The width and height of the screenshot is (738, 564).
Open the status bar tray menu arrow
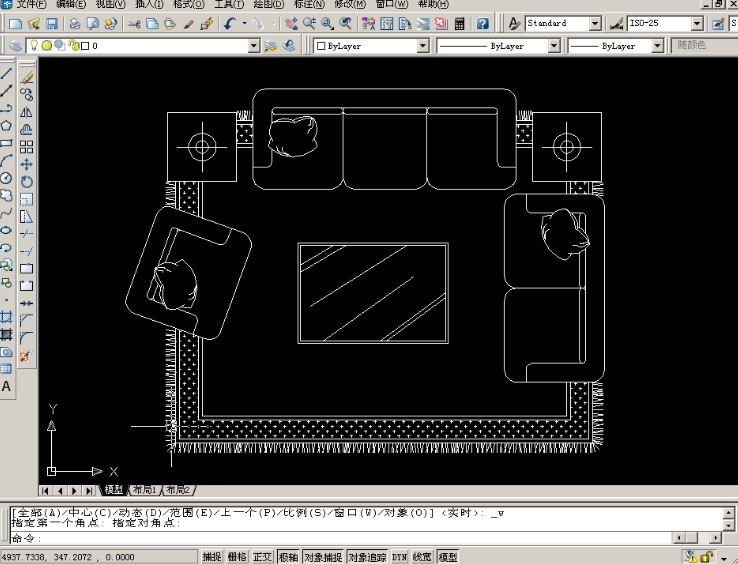(724, 558)
